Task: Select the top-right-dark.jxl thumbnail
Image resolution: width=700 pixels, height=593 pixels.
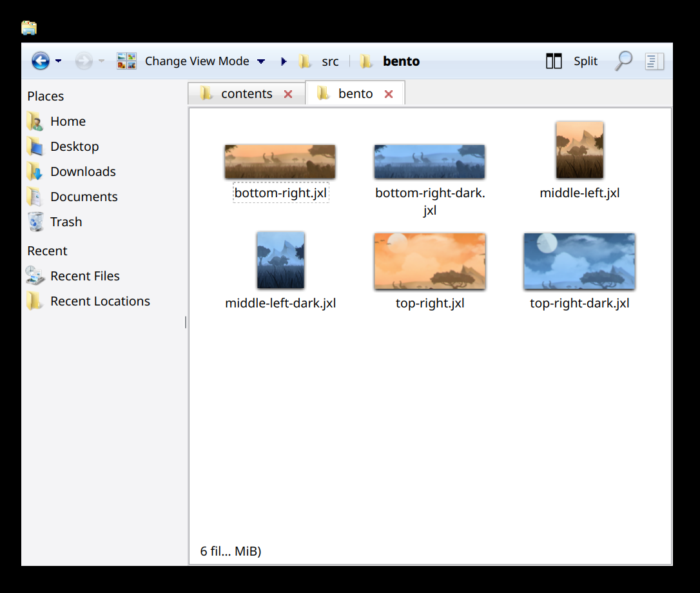Action: click(579, 261)
